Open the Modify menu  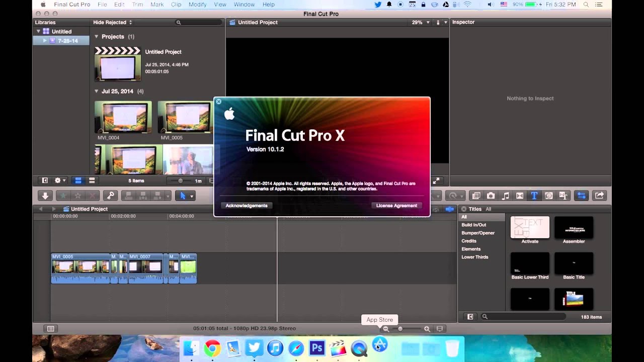point(197,5)
